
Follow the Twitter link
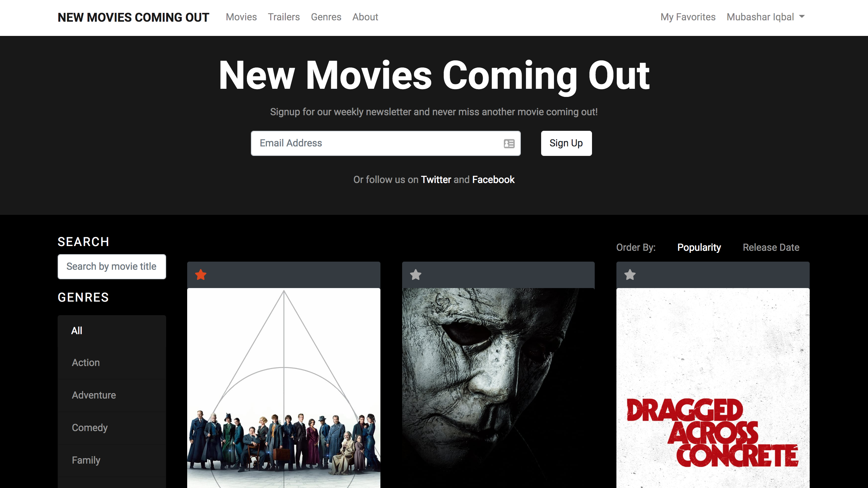point(436,180)
